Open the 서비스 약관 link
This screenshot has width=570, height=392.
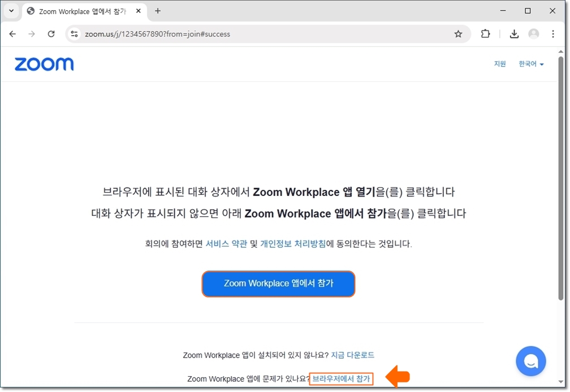point(226,244)
